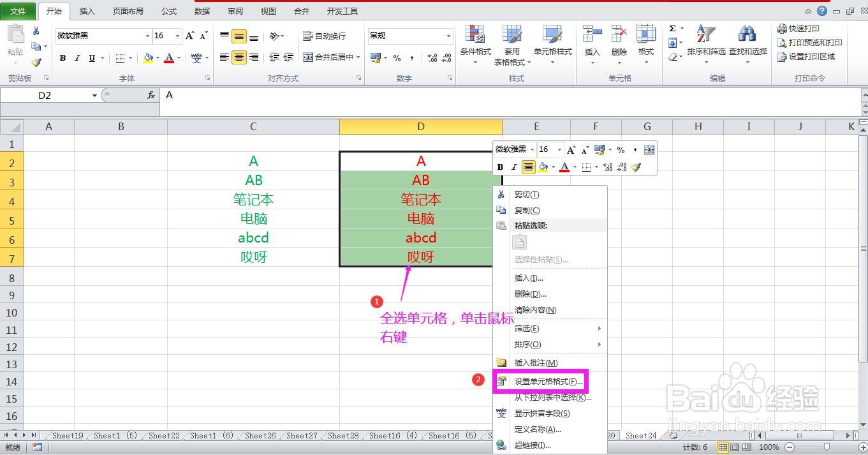Screen dimensions: 868x455
Task: Open the Conditional Formatting 条件格式 menu
Action: tap(475, 45)
